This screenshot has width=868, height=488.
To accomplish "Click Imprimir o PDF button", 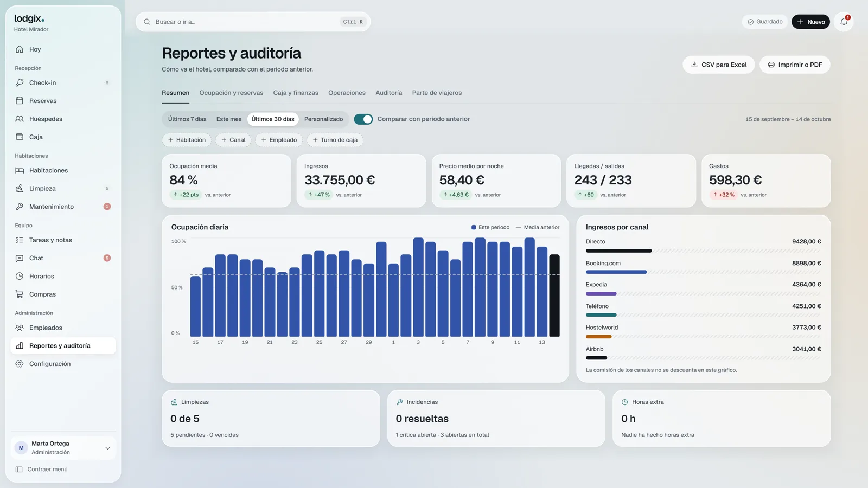I will click(x=795, y=65).
